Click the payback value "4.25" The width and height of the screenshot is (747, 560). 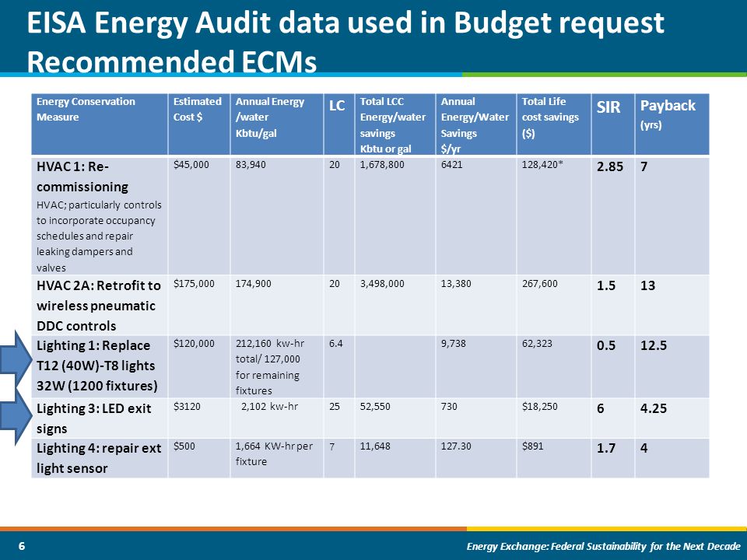(x=653, y=408)
